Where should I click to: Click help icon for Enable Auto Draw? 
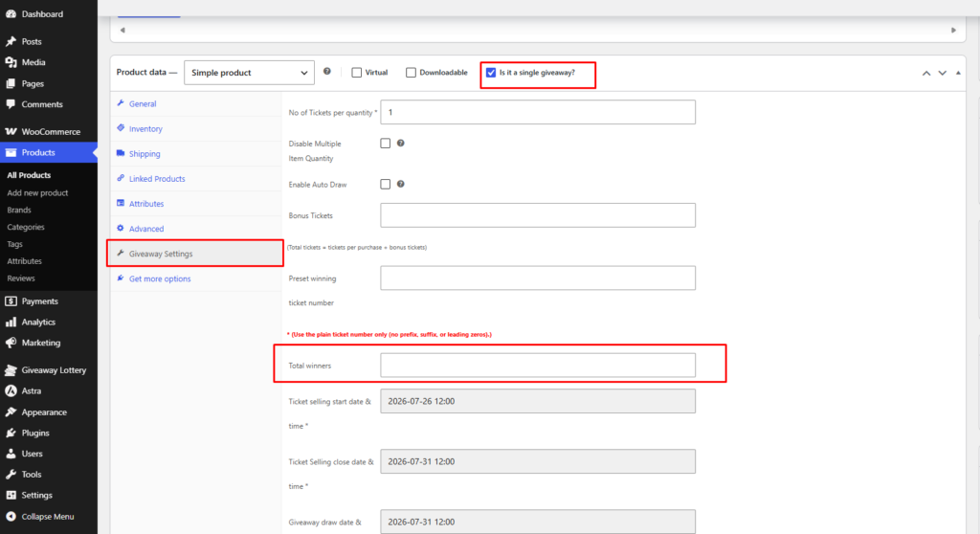401,184
